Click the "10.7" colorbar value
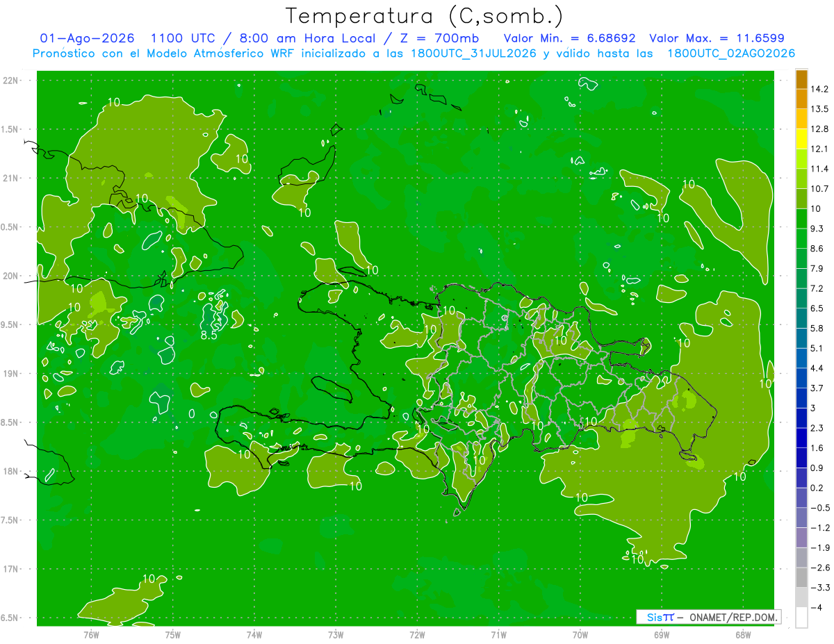 820,189
